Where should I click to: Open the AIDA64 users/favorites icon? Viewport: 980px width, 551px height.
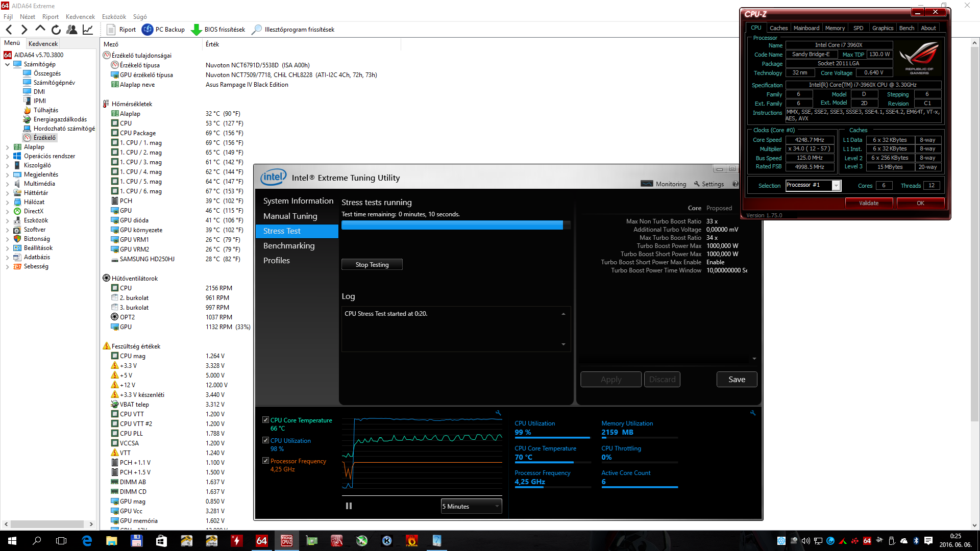click(x=72, y=30)
